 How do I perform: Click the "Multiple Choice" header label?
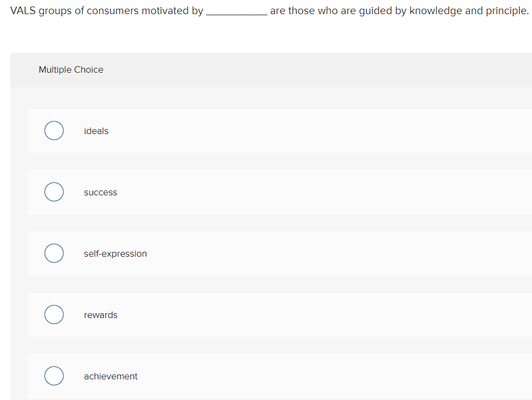[x=71, y=69]
